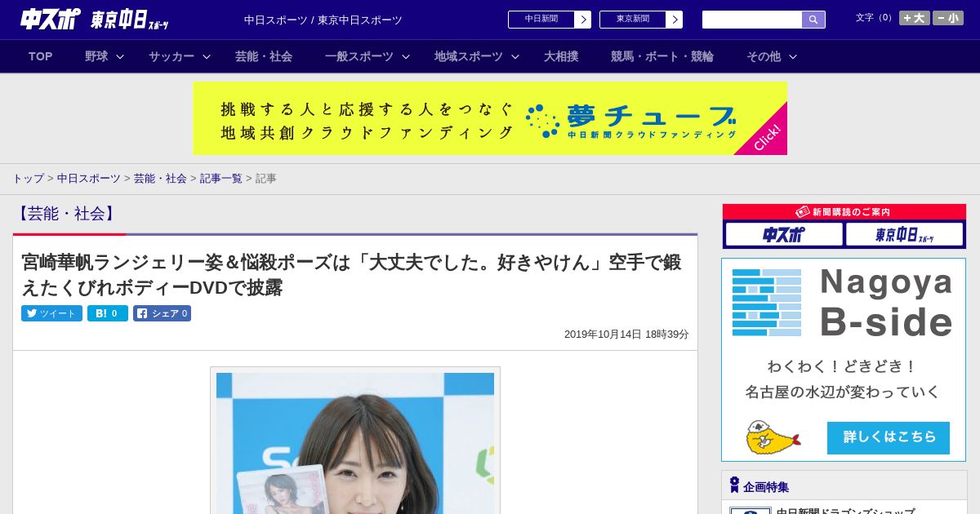The image size is (980, 514).
Task: Expand the 一般スポーツ menu chevron
Action: point(406,56)
